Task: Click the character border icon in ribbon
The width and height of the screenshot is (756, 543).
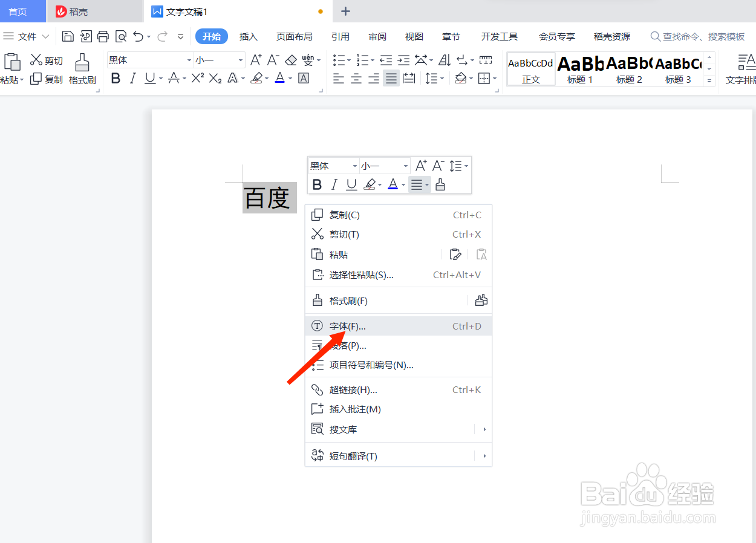Action: (x=304, y=78)
